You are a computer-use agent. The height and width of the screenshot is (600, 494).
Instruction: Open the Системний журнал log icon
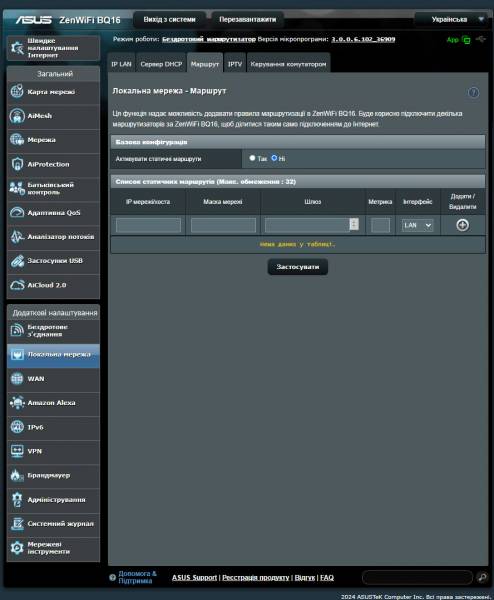click(17, 524)
